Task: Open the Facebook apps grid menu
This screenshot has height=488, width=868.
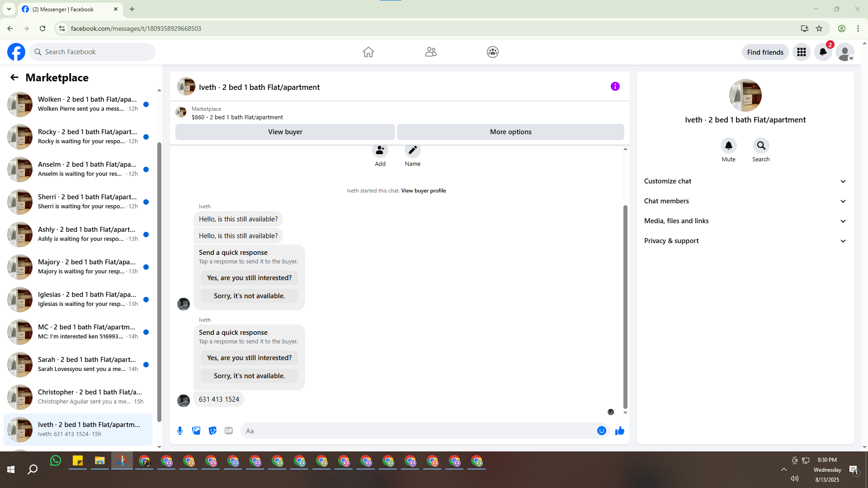Action: pos(801,52)
